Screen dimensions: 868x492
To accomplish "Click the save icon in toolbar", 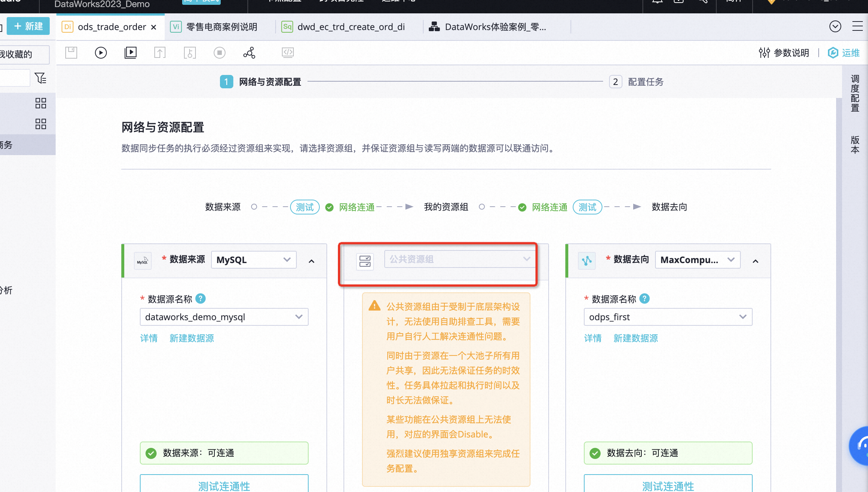I will pos(71,53).
